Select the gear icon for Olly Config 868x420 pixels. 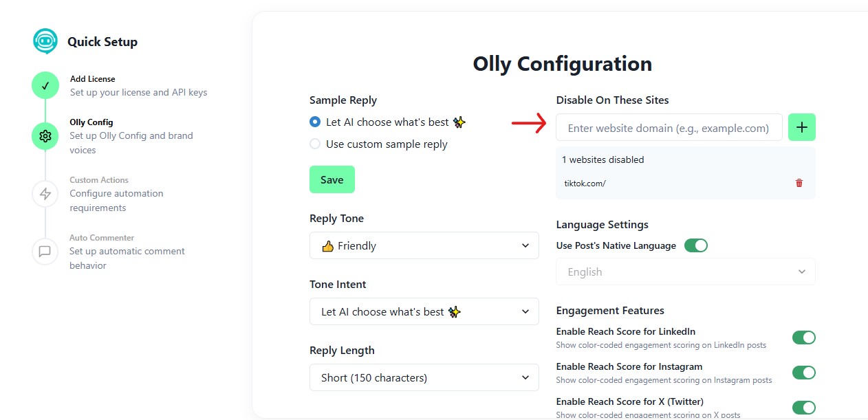[x=45, y=135]
